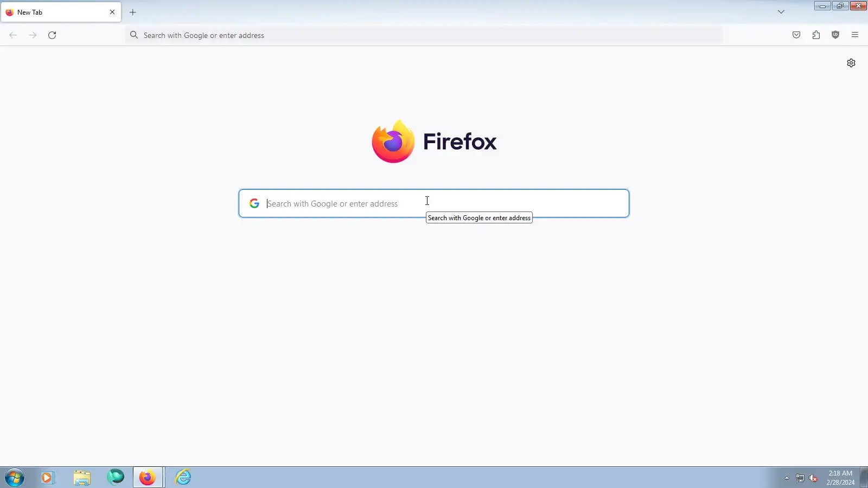
Task: Go forward using the forward arrow
Action: (x=33, y=35)
